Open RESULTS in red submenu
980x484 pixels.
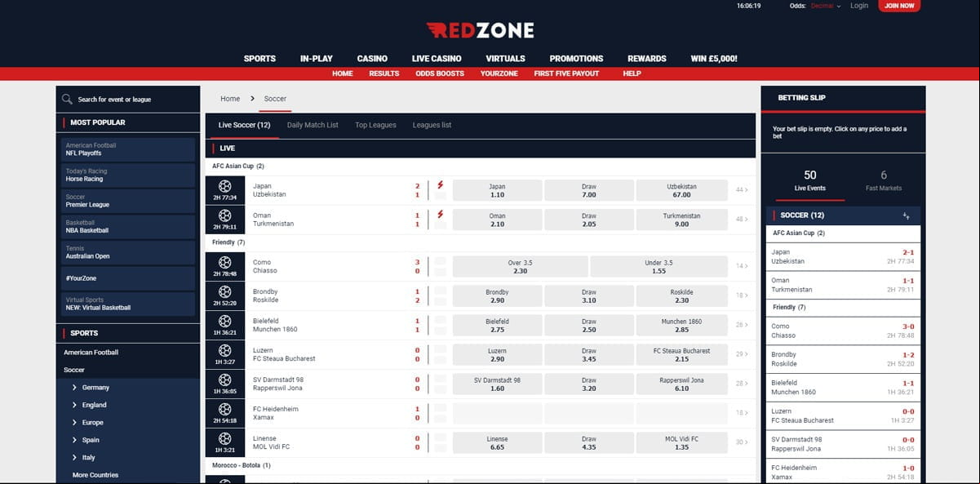point(384,73)
